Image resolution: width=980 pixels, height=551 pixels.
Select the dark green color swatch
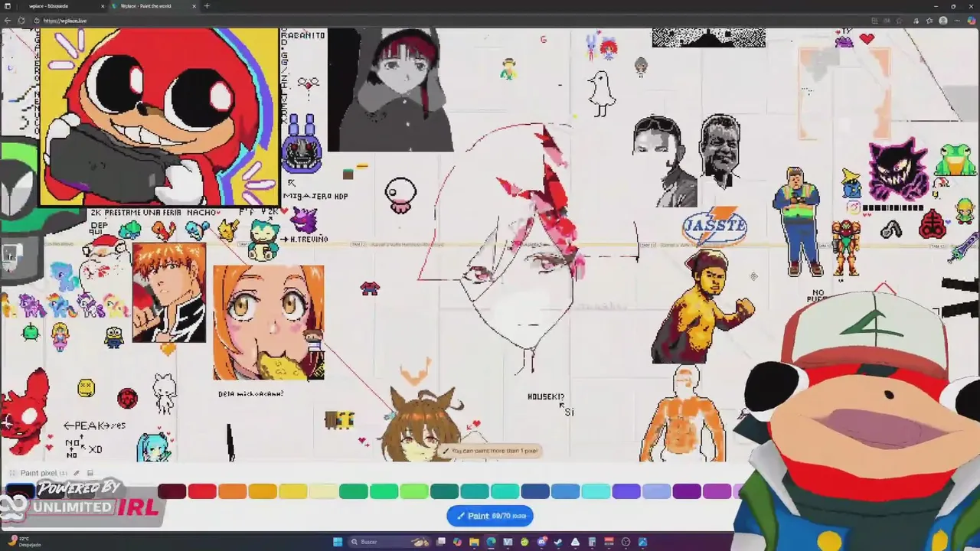click(x=354, y=491)
